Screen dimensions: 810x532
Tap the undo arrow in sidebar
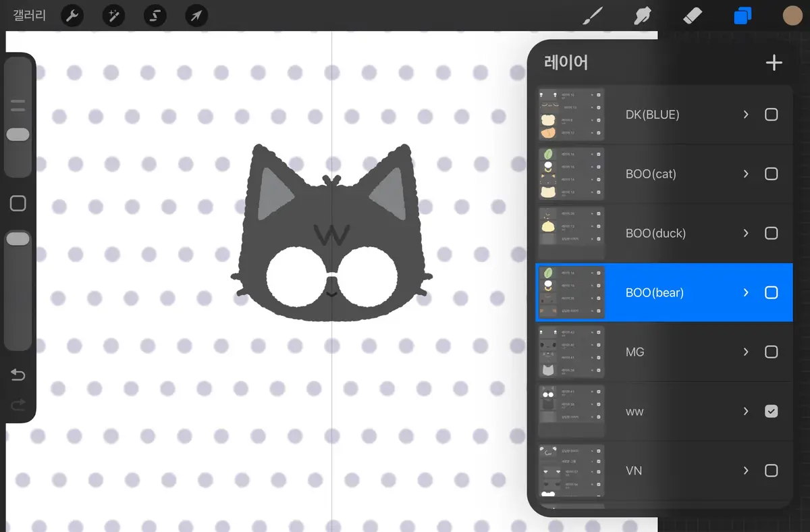coord(18,375)
